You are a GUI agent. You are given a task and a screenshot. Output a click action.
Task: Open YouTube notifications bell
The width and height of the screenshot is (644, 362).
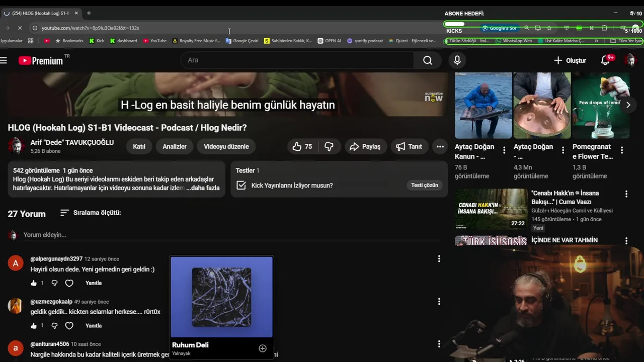606,60
